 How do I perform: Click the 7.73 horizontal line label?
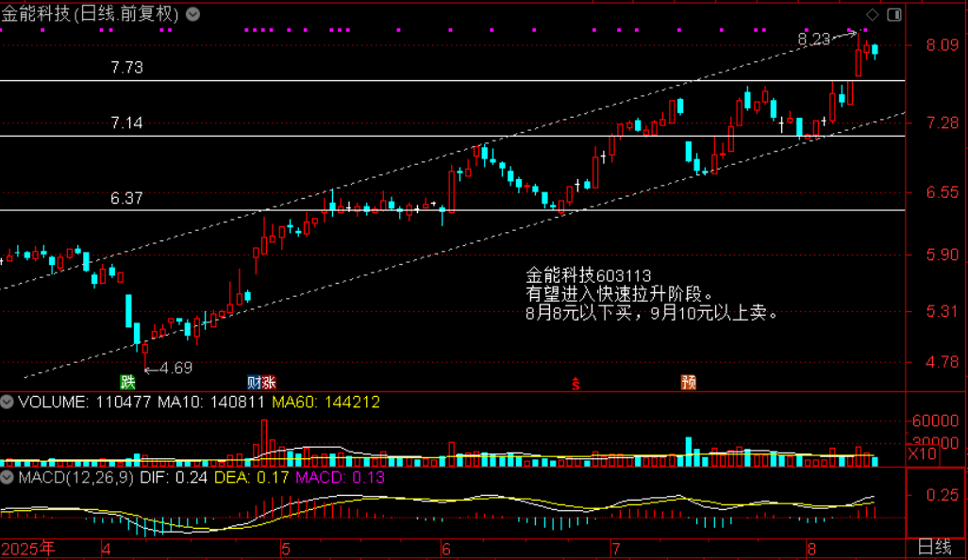[126, 67]
